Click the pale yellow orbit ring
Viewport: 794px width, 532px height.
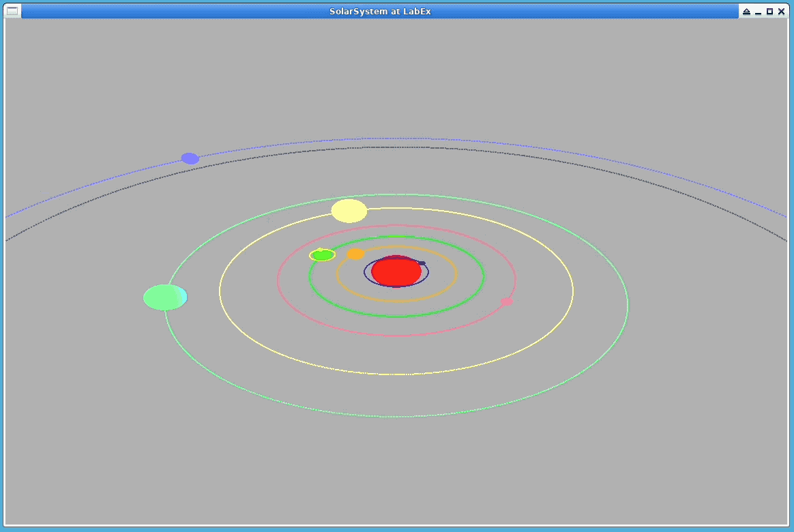click(x=396, y=374)
